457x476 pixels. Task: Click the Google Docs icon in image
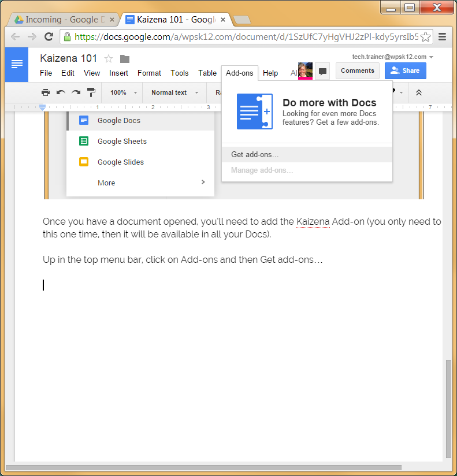coord(84,120)
